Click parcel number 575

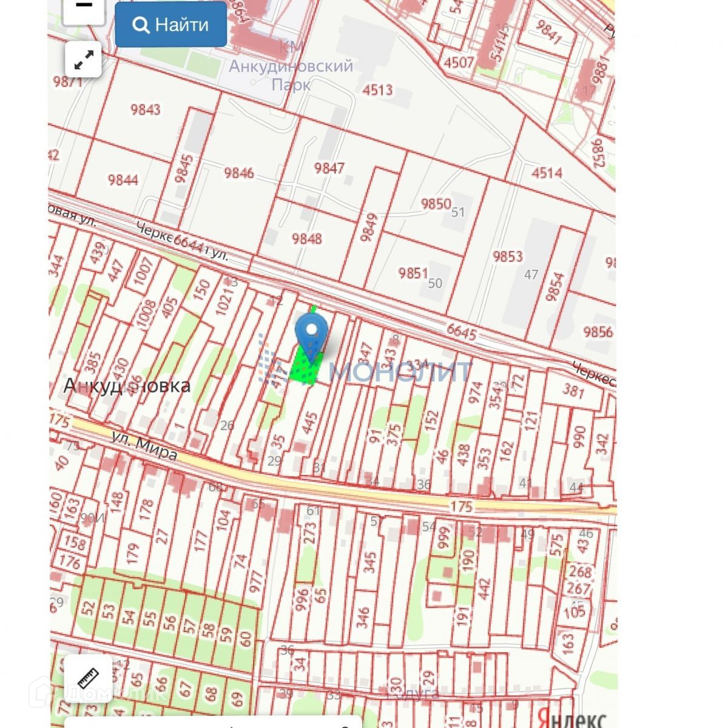pyautogui.click(x=557, y=544)
